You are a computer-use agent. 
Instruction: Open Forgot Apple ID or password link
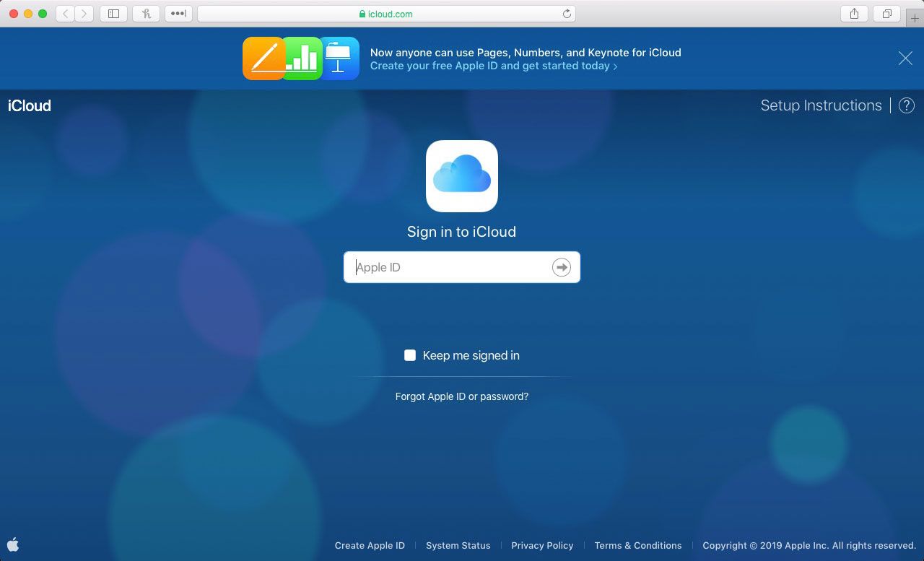[x=462, y=396]
